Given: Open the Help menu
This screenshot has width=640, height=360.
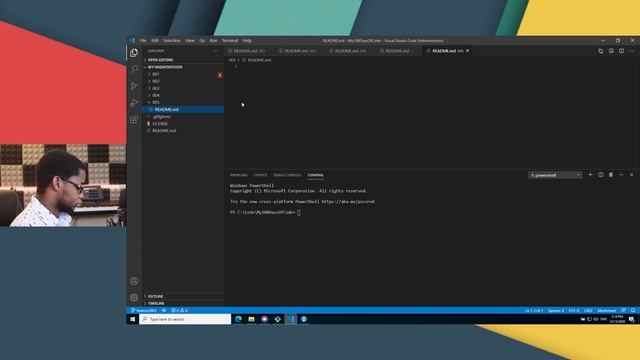Looking at the screenshot, I should pyautogui.click(x=247, y=41).
